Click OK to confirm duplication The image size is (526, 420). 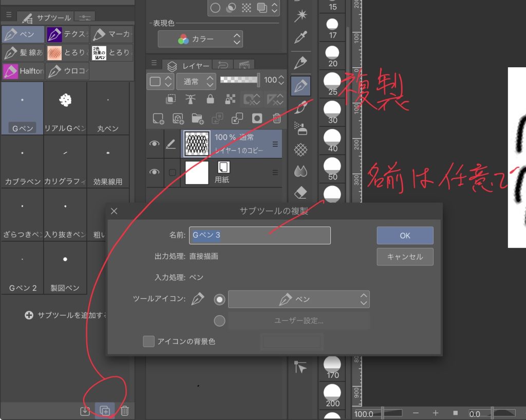[x=405, y=236]
